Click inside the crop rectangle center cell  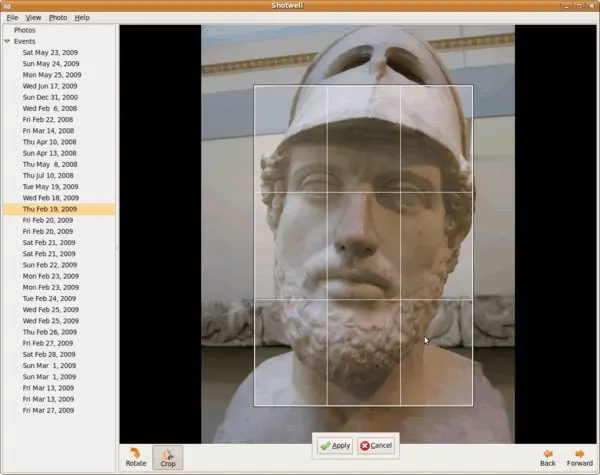[x=364, y=245]
